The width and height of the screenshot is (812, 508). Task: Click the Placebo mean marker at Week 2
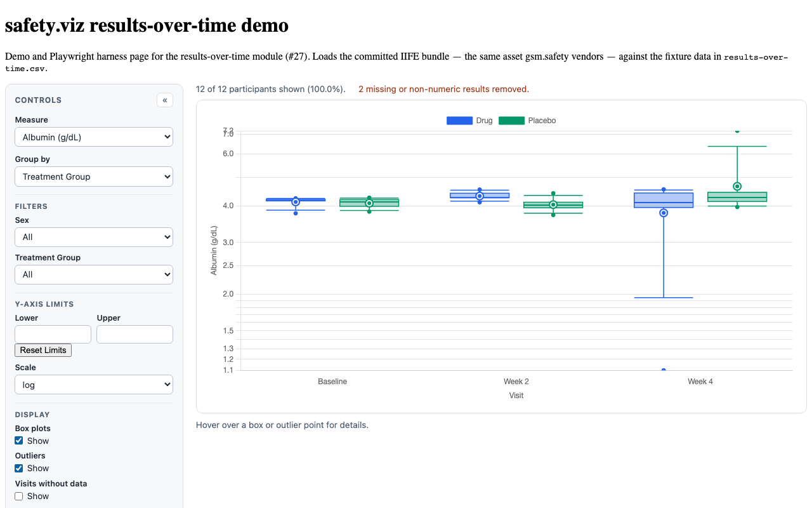coord(553,204)
